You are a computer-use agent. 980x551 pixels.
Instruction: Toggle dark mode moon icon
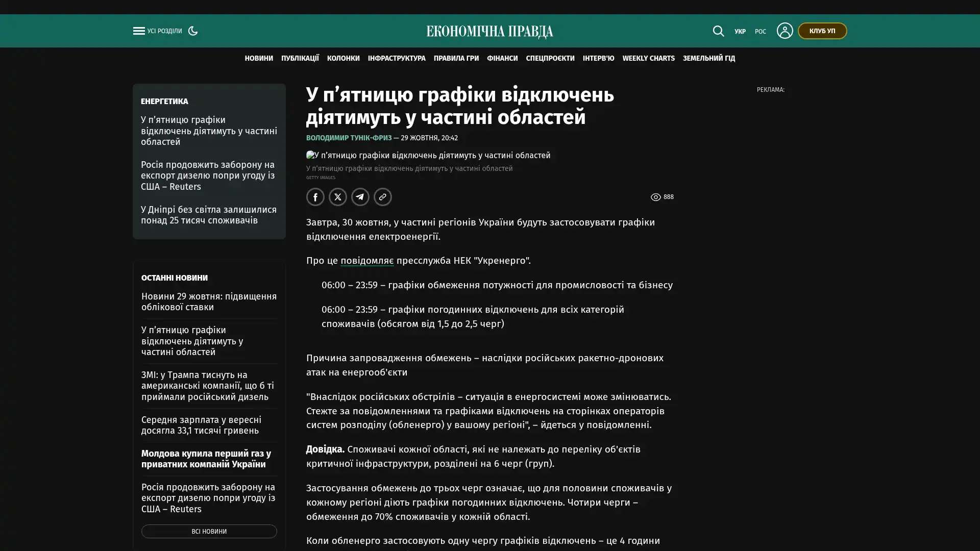point(193,31)
